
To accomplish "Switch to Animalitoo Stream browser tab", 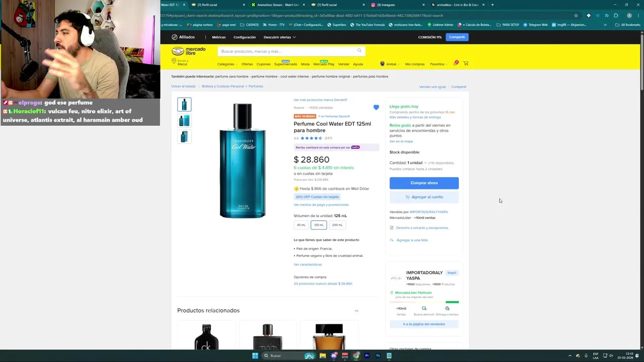I will (277, 5).
